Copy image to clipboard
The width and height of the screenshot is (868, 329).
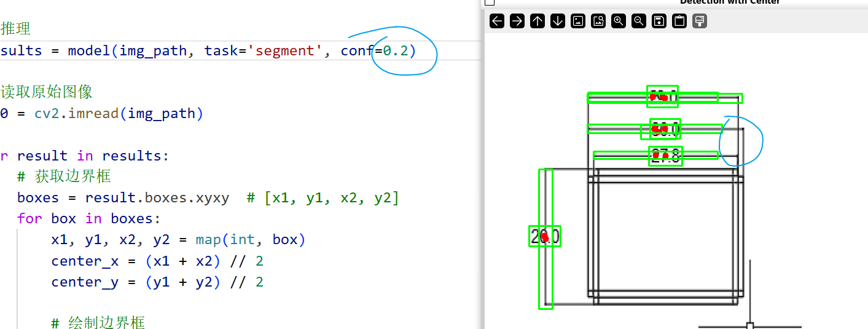tap(679, 21)
